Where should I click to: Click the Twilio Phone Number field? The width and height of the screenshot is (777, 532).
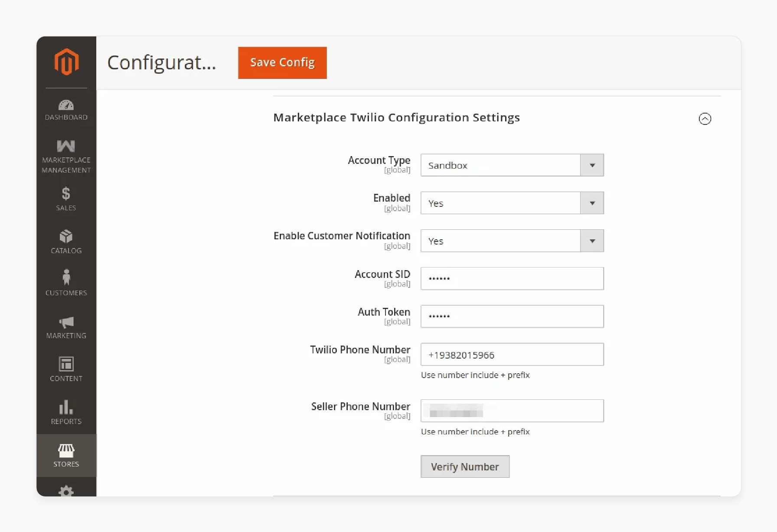click(512, 354)
